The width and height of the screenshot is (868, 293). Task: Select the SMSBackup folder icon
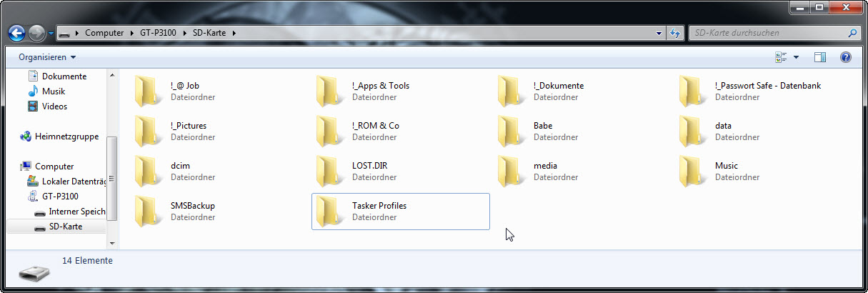pyautogui.click(x=149, y=211)
